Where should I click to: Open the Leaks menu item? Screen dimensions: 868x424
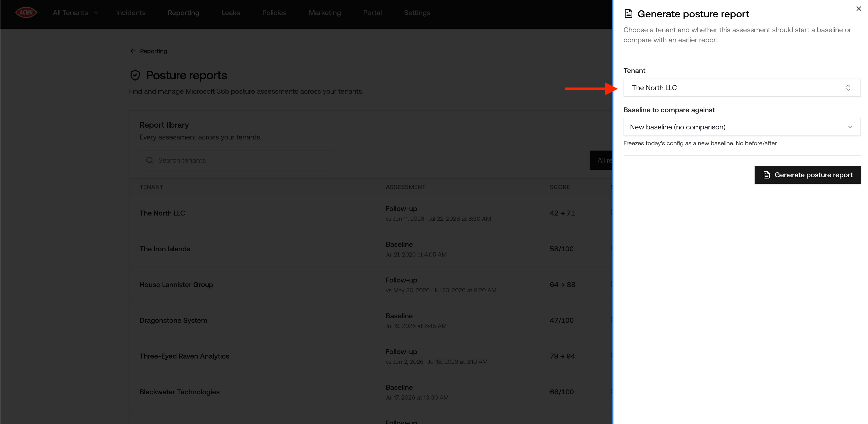point(231,13)
